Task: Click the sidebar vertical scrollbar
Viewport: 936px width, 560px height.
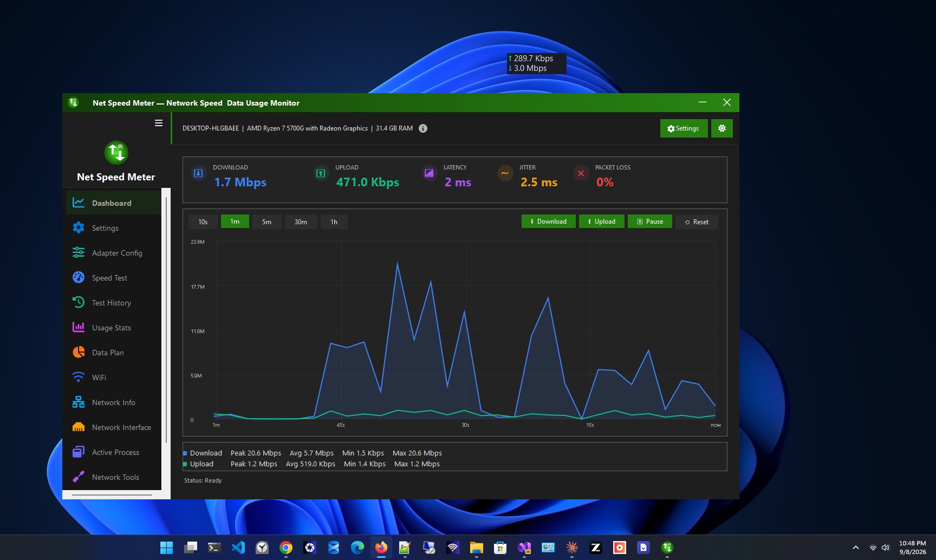Action: pos(166,320)
